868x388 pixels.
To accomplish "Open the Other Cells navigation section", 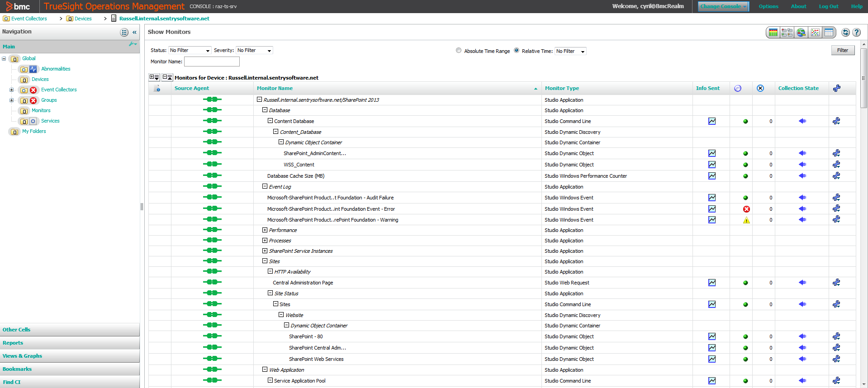I will point(70,330).
